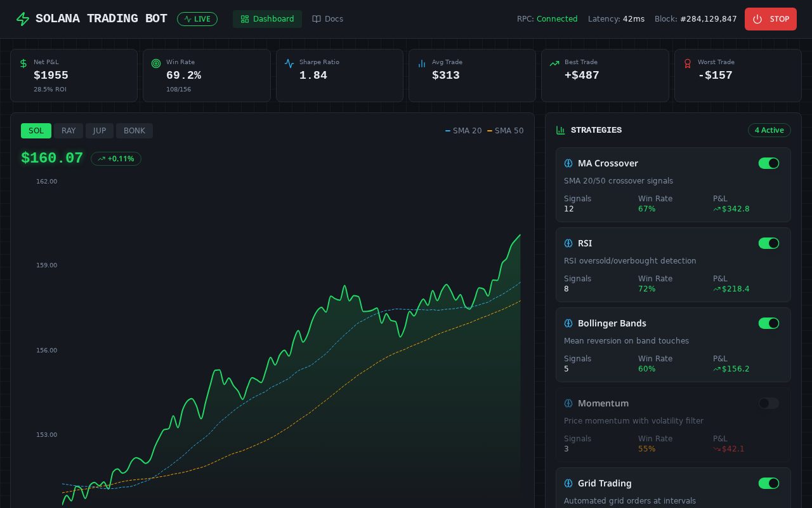
Task: Stop the trading bot
Action: [771, 19]
